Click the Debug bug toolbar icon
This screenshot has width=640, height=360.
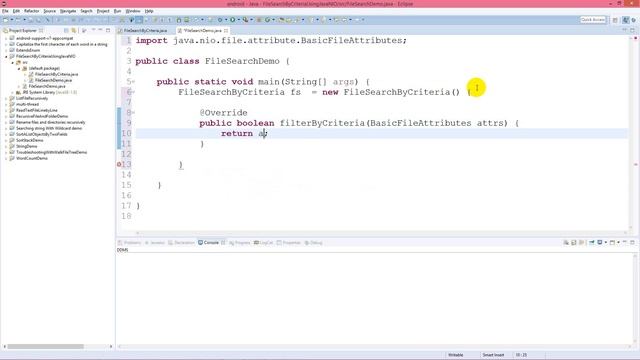pos(220,20)
